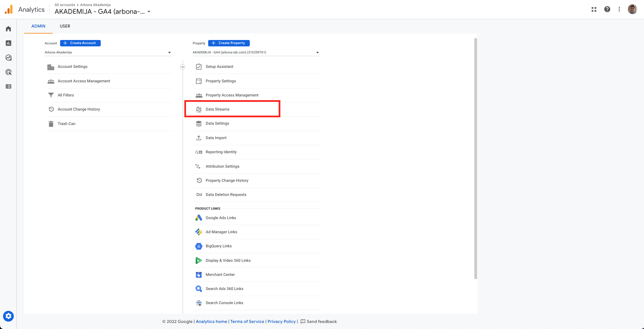The image size is (644, 329).
Task: Open Reports bar chart icon in sidebar
Action: 8,43
